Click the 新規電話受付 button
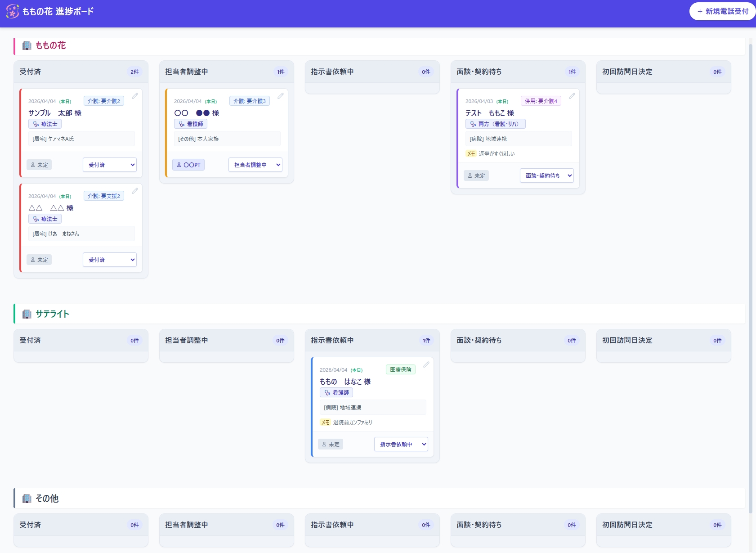This screenshot has width=756, height=553. click(722, 11)
